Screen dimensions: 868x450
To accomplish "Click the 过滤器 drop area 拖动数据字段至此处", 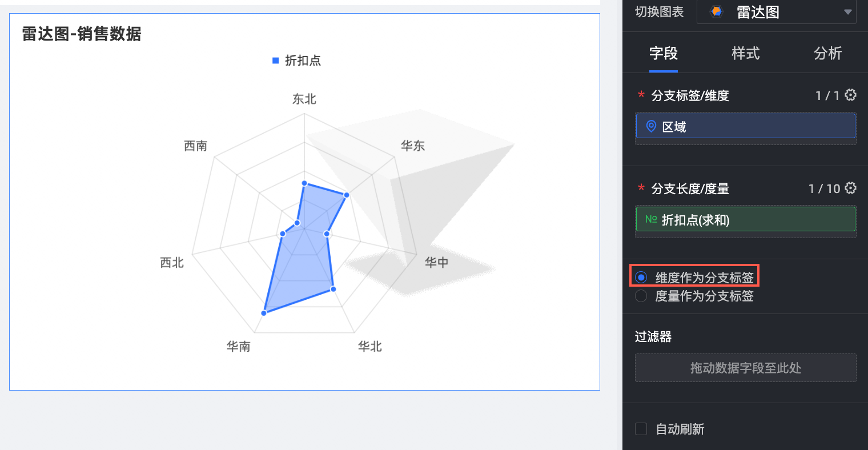I will click(745, 368).
